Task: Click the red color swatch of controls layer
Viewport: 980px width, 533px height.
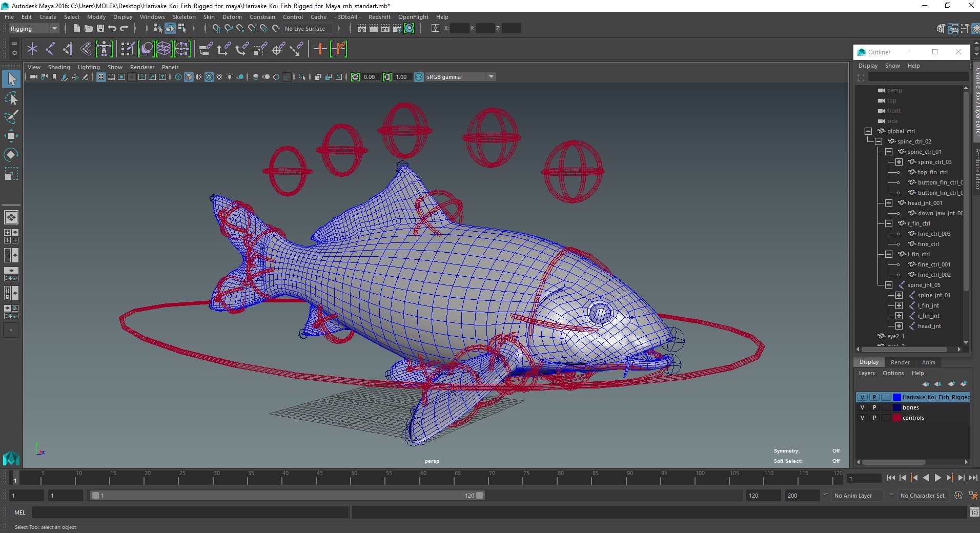Action: [x=897, y=418]
